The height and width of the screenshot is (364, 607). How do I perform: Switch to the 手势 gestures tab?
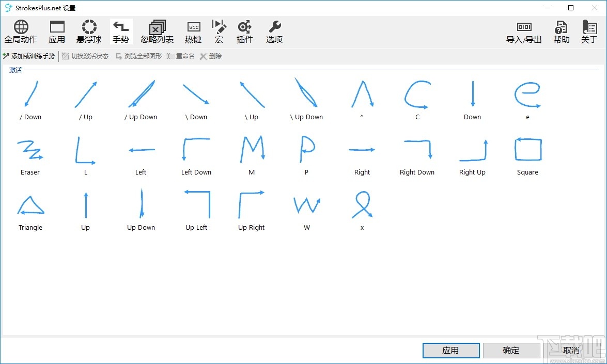pyautogui.click(x=121, y=31)
